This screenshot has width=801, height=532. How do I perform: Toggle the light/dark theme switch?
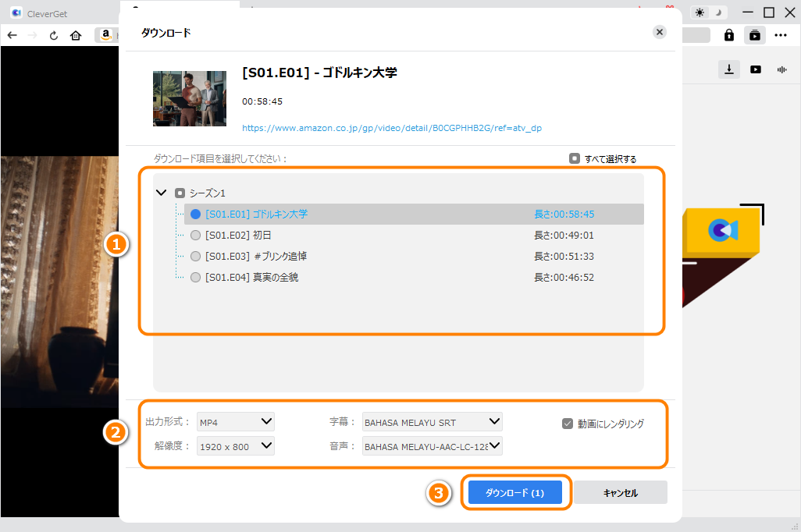(x=710, y=12)
